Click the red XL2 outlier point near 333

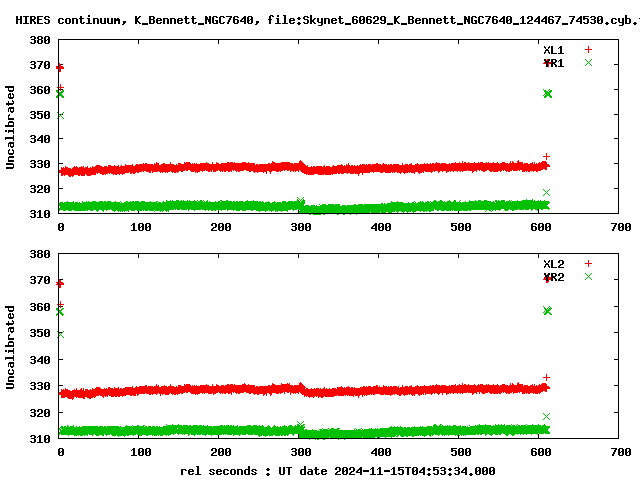coord(547,378)
